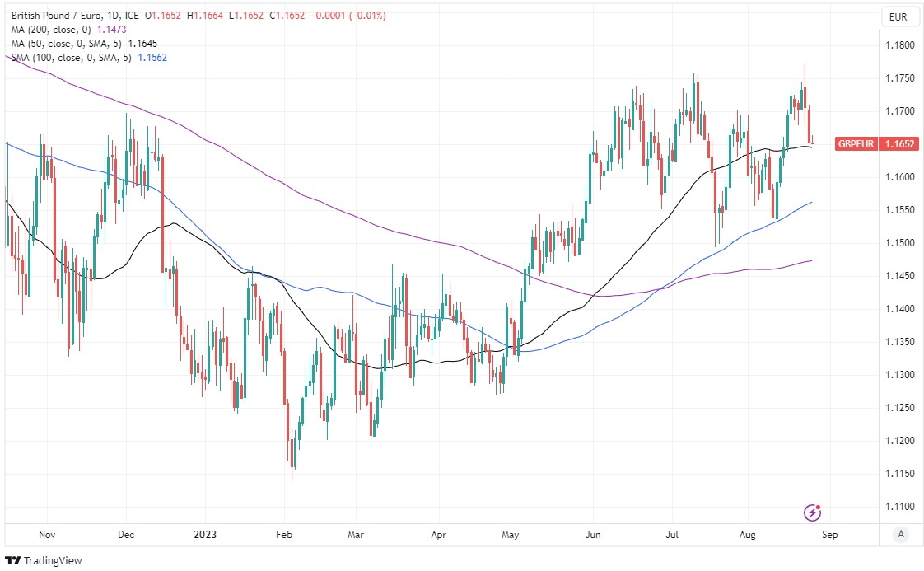This screenshot has width=924, height=571.
Task: Click the blue 1.1562 SMA value
Action: (x=152, y=57)
